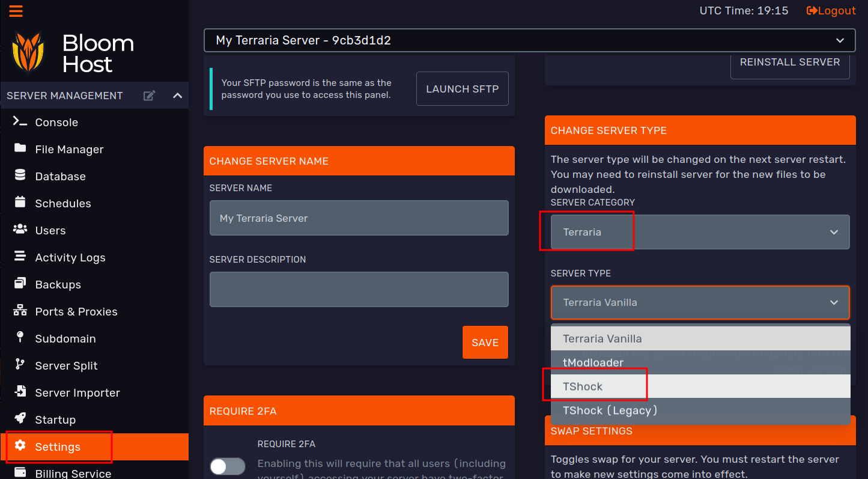Open the Schedules calendar icon

click(x=20, y=203)
